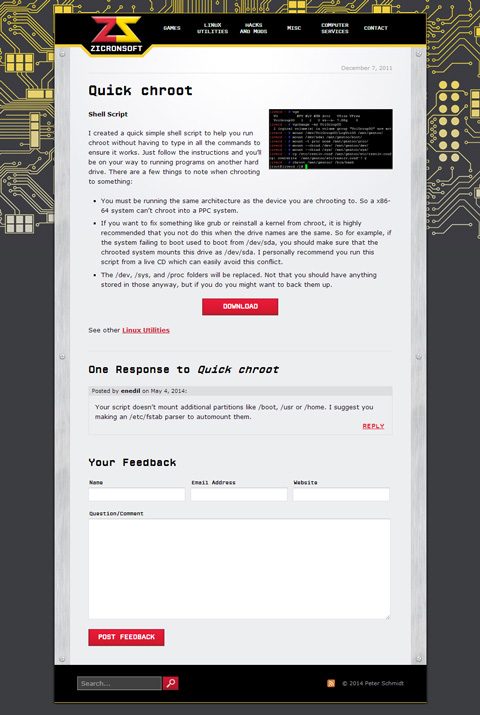
Task: Open the Linux Utilities menu item
Action: point(212,28)
